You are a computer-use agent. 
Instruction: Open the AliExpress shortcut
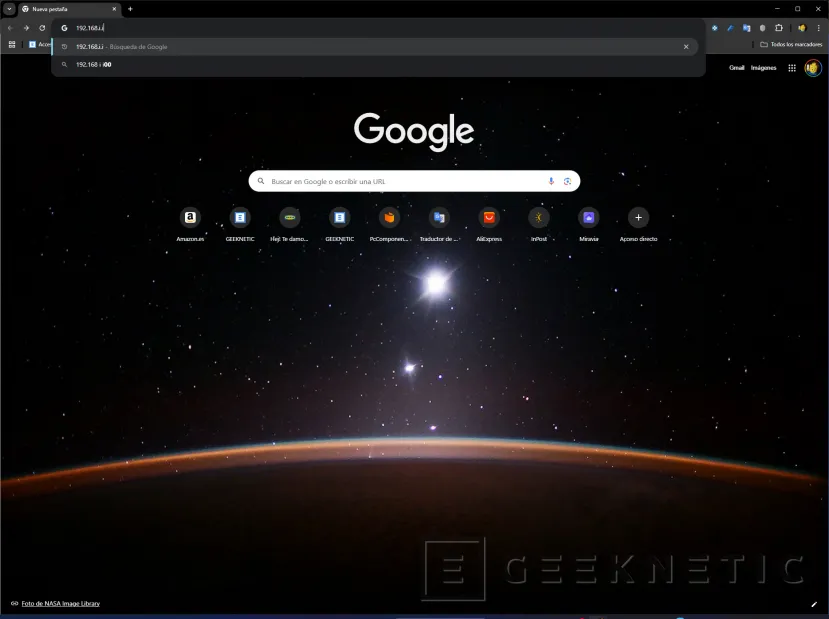click(x=489, y=224)
